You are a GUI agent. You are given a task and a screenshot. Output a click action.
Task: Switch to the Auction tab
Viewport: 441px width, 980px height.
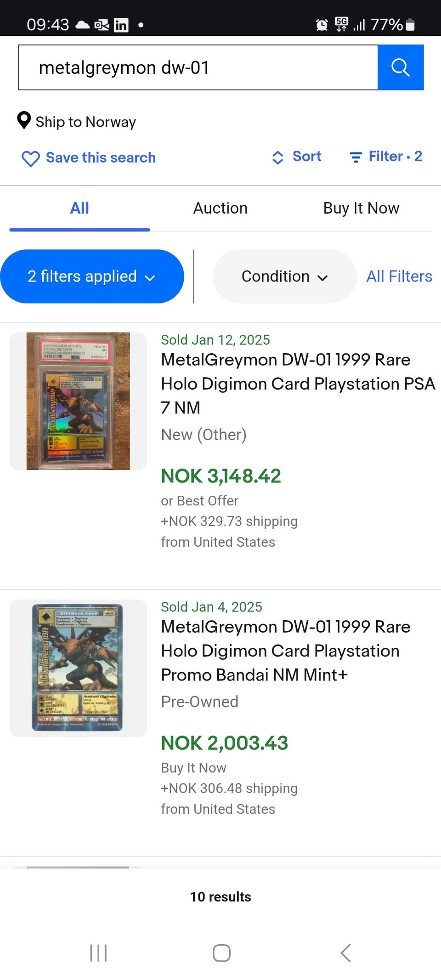coord(220,208)
